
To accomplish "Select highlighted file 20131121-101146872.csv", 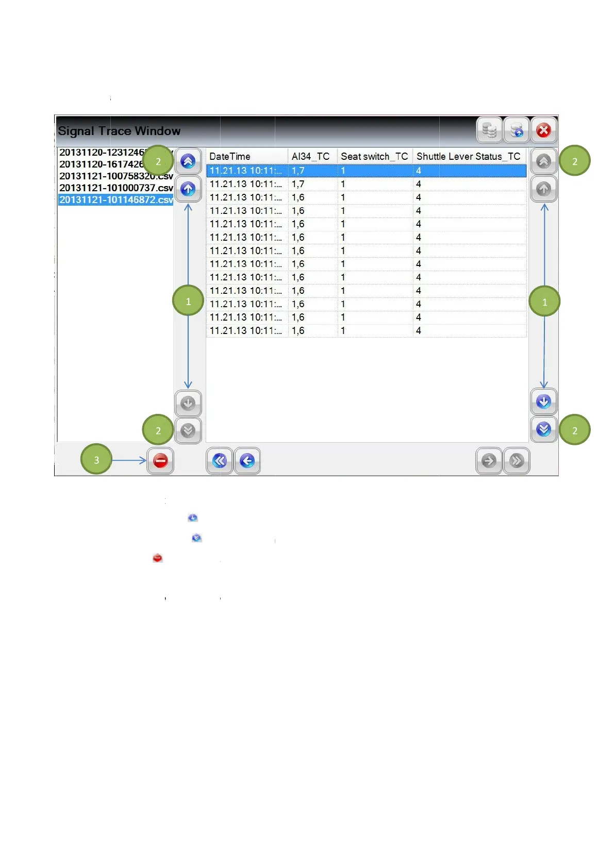I will (x=116, y=199).
